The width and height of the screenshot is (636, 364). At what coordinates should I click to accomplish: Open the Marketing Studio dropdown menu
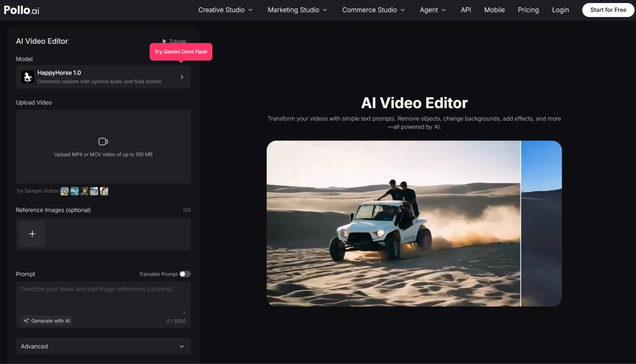(297, 10)
